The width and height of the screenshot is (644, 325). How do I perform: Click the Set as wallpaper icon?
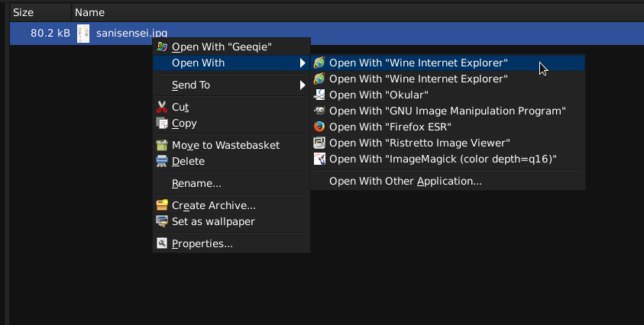(x=161, y=221)
